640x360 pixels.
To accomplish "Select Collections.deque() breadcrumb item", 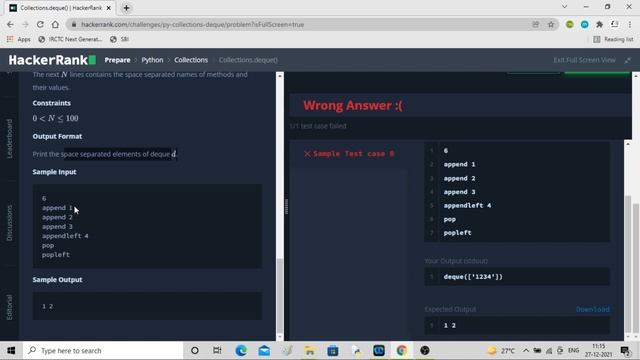I will point(248,60).
